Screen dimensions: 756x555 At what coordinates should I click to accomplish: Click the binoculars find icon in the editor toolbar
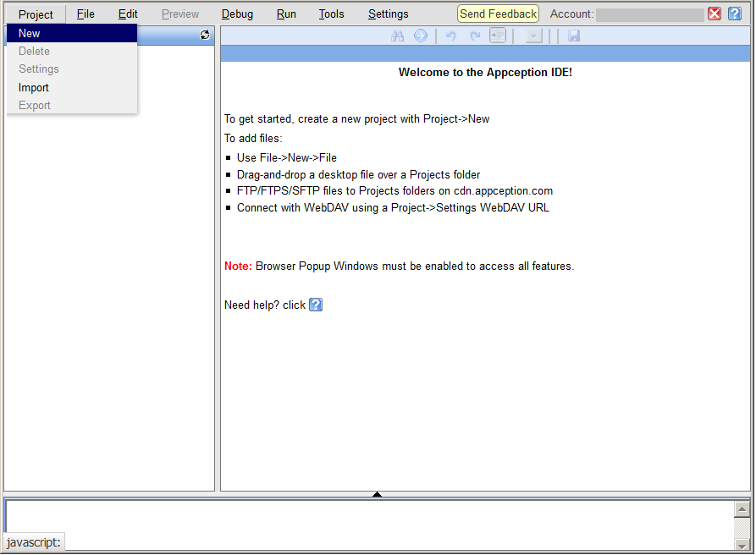(397, 36)
